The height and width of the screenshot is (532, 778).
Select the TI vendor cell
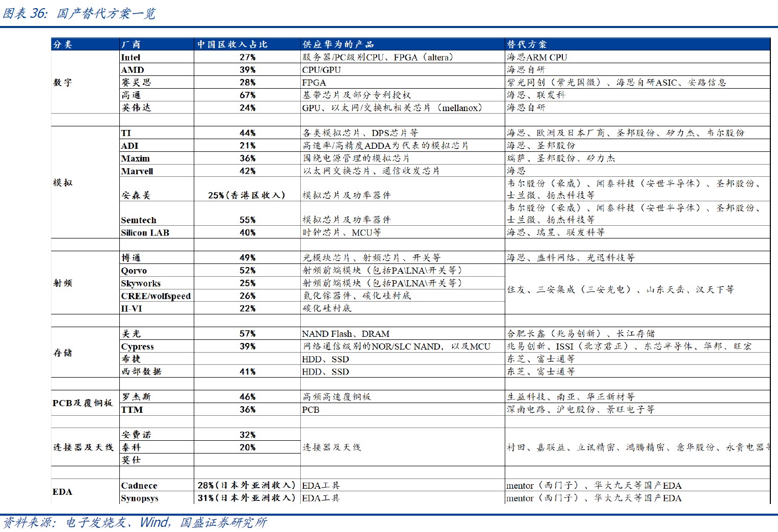[157, 132]
